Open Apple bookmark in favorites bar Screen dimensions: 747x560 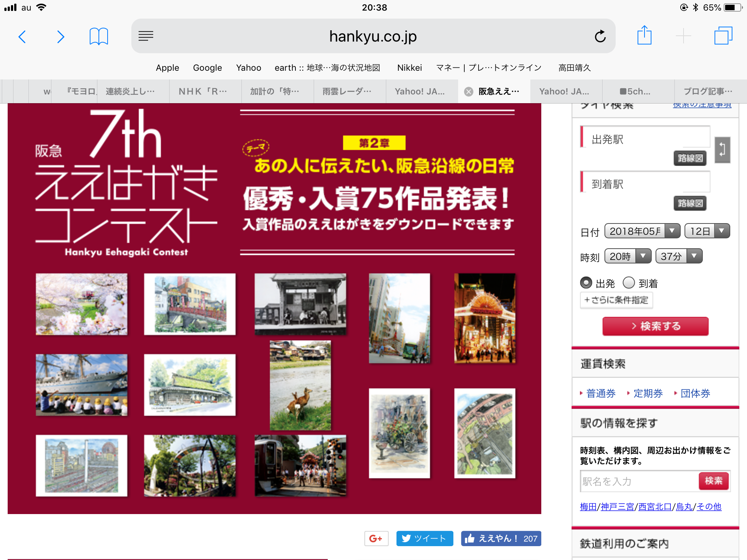pyautogui.click(x=167, y=68)
